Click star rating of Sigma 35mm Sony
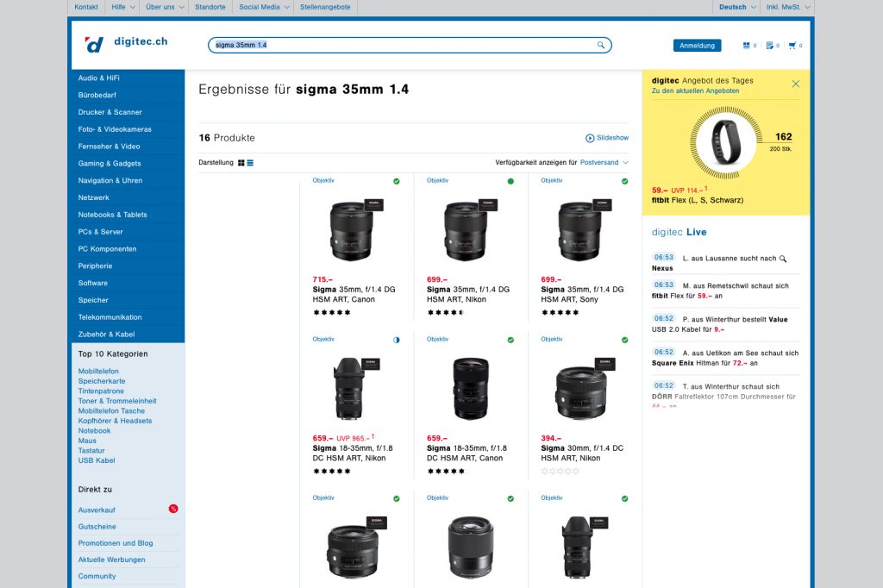The image size is (883, 588). pos(560,313)
